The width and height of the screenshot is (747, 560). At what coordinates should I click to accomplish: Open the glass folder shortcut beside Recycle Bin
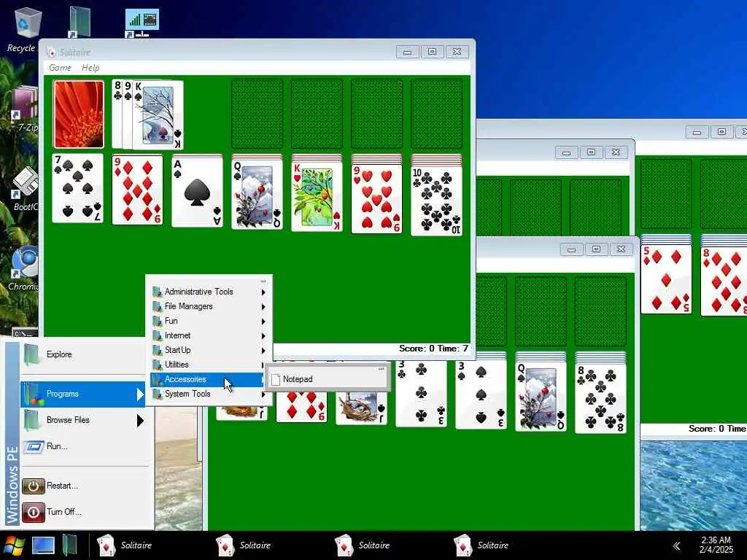point(79,22)
